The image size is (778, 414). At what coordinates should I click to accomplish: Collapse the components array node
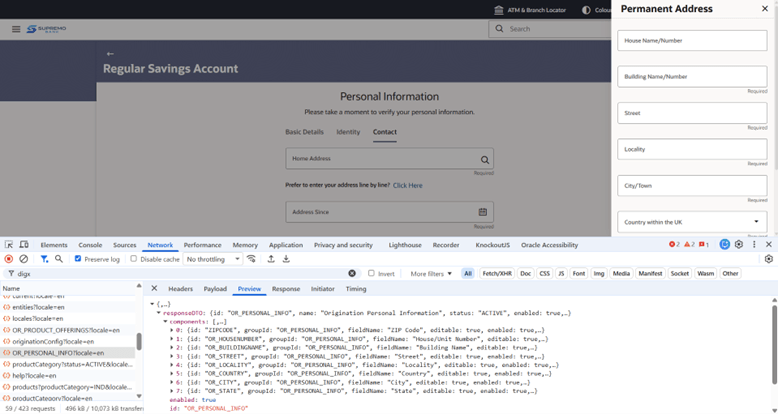click(x=165, y=322)
